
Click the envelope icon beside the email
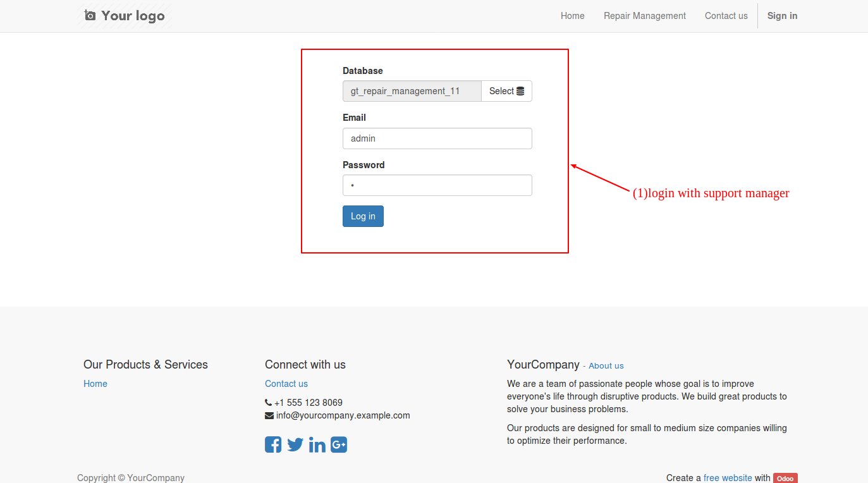[269, 415]
